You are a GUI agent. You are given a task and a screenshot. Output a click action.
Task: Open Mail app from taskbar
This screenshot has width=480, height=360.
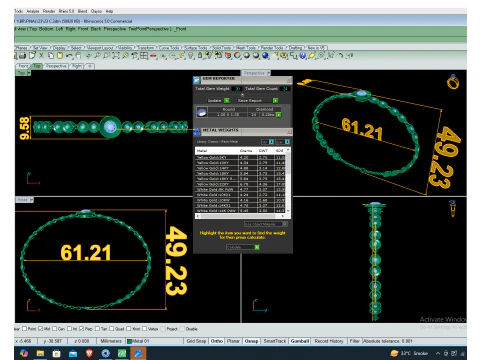pos(73,353)
